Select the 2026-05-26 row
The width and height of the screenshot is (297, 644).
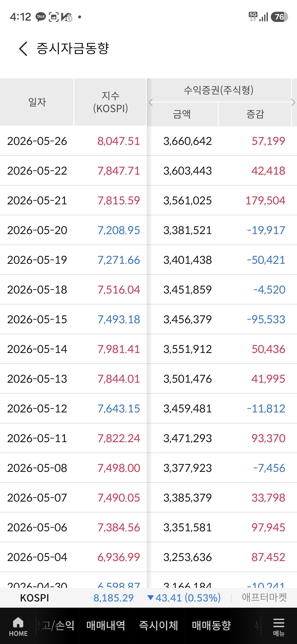pos(148,141)
